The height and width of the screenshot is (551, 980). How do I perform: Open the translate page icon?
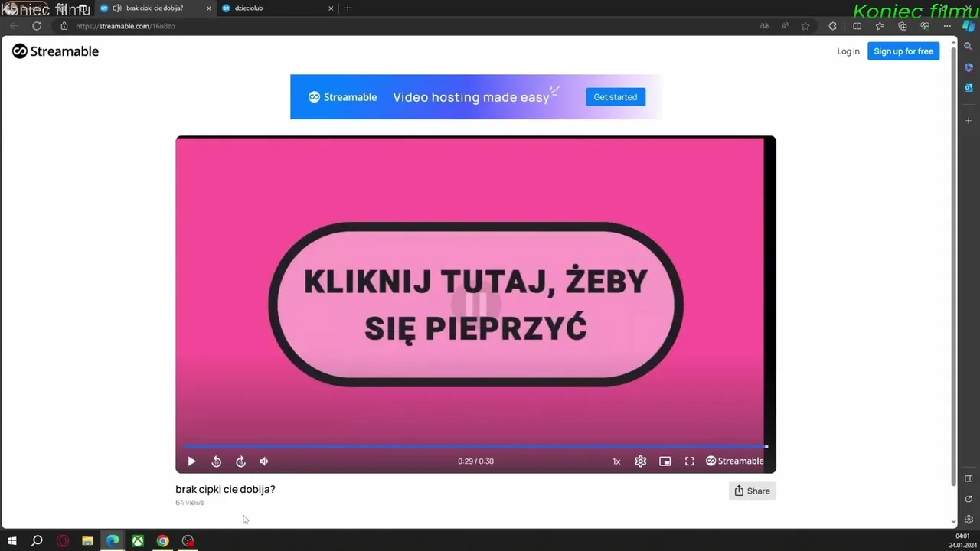pos(764,26)
